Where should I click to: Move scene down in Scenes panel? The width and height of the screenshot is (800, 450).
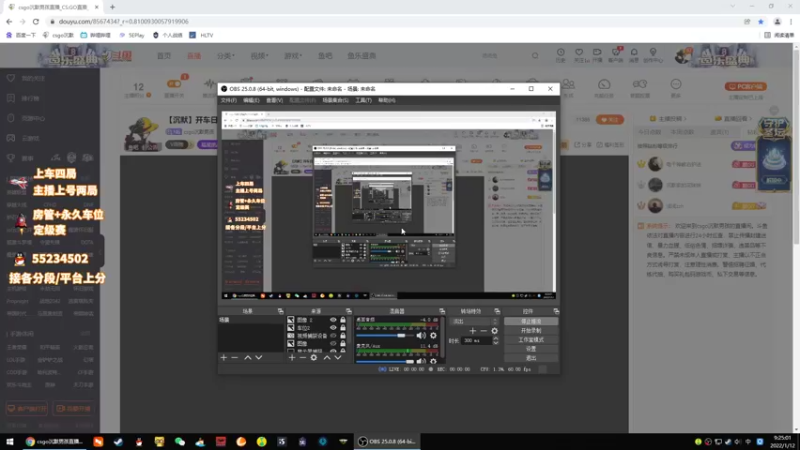pyautogui.click(x=259, y=358)
